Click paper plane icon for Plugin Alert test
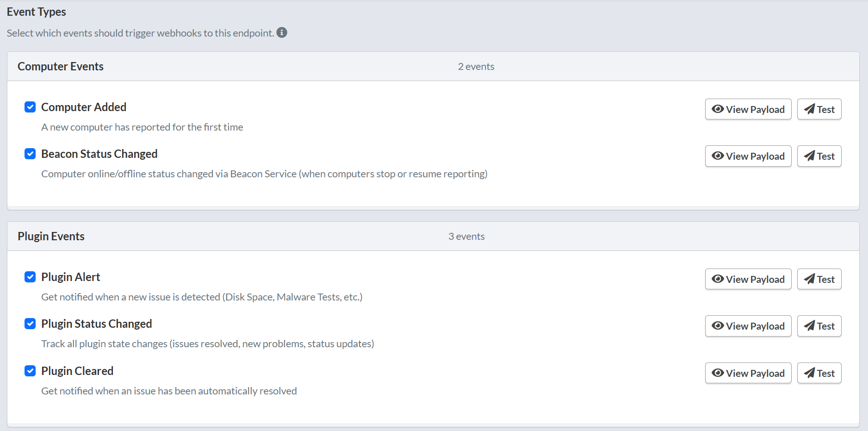 tap(809, 279)
